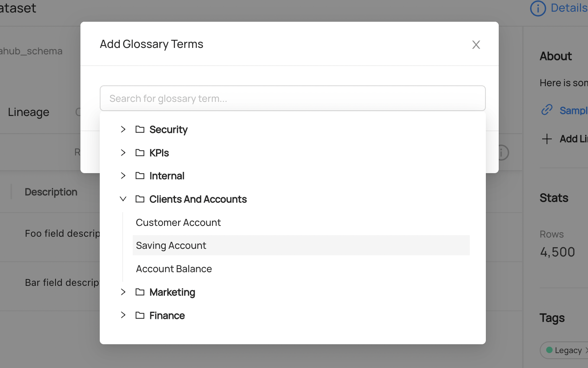The width and height of the screenshot is (588, 368).
Task: Click the Marketing folder icon
Action: click(140, 292)
